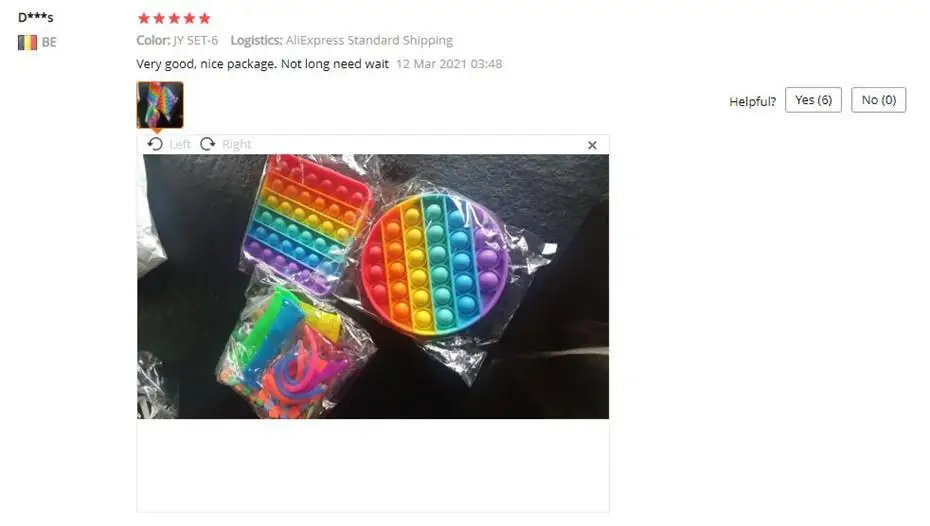Click the second red rating star

pyautogui.click(x=159, y=18)
